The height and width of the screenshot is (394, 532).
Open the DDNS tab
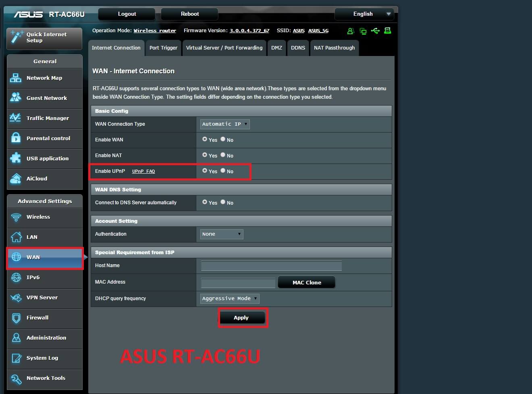click(x=298, y=48)
